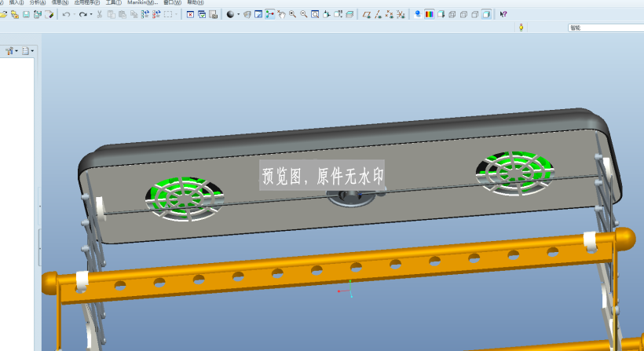The width and height of the screenshot is (644, 351).
Task: Click the redo arrow icon
Action: (x=83, y=14)
